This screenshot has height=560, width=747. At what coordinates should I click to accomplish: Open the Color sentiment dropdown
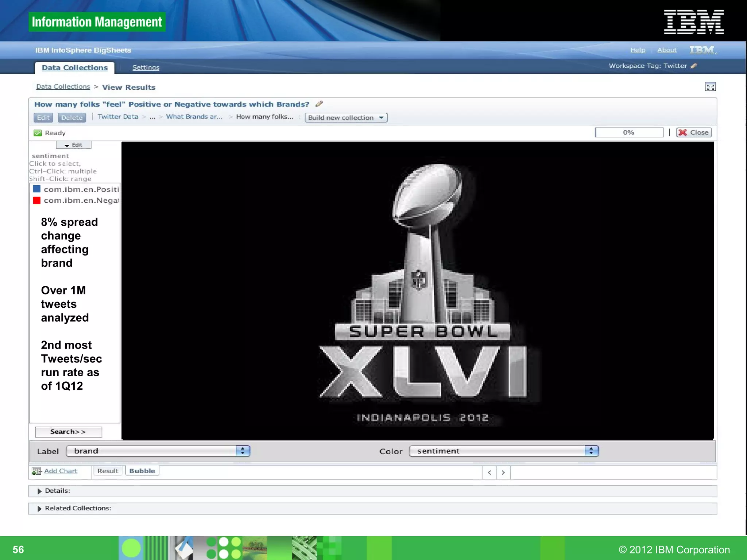[x=503, y=451]
